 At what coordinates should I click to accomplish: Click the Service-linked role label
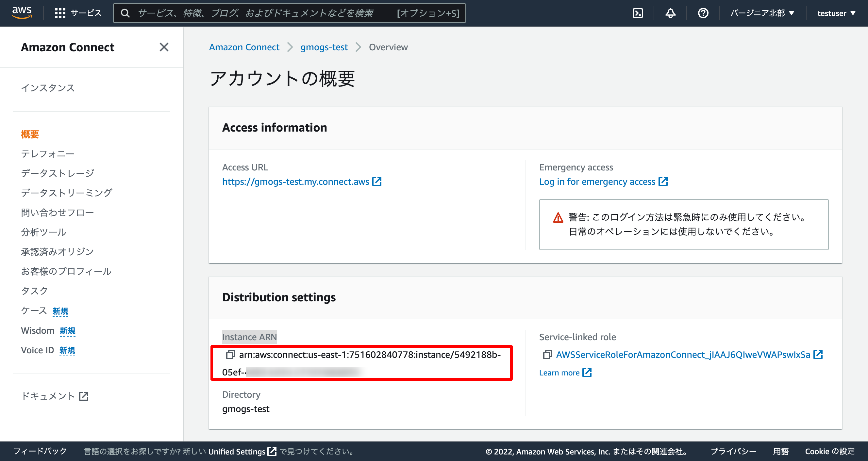[577, 337]
